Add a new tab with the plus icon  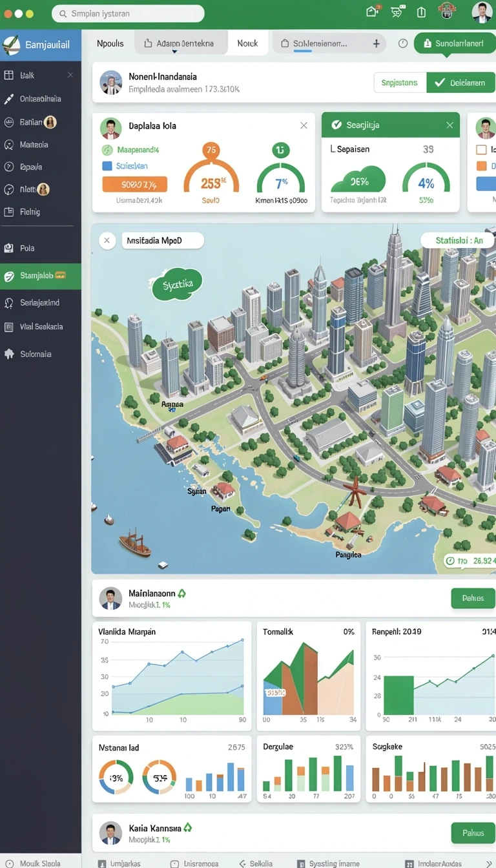coord(377,43)
